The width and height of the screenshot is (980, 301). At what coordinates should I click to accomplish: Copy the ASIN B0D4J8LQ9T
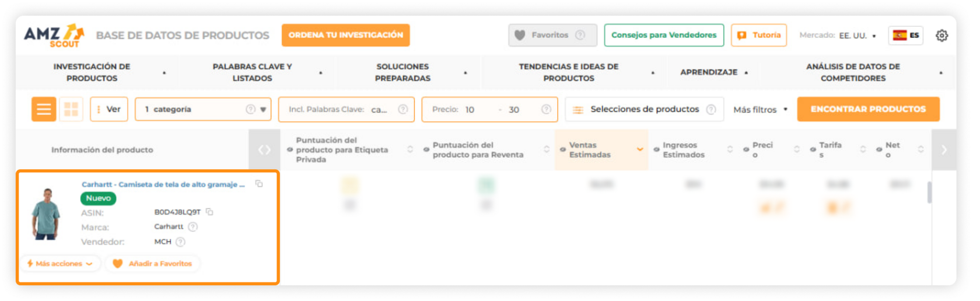[x=209, y=212]
